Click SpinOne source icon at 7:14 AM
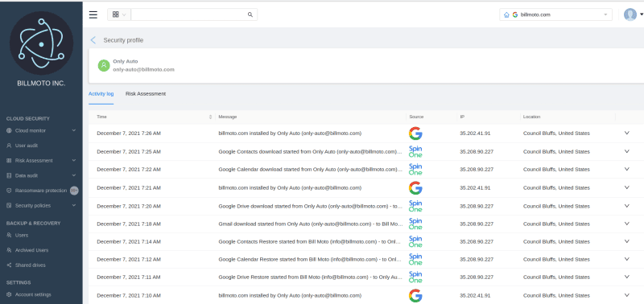 pyautogui.click(x=415, y=241)
